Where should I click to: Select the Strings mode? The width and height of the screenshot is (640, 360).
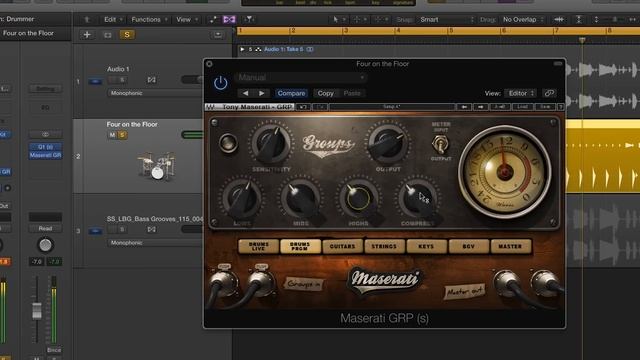click(x=384, y=247)
